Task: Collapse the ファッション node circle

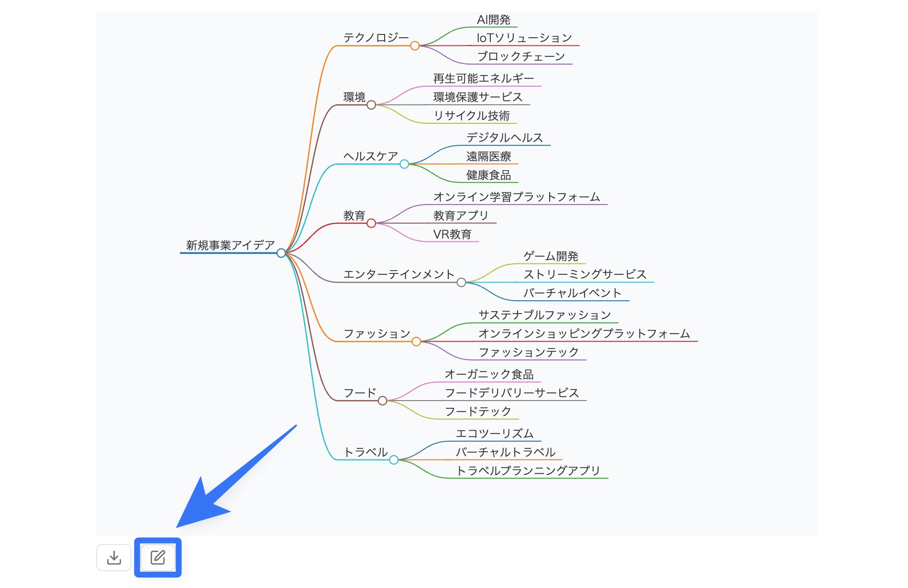Action: pyautogui.click(x=416, y=341)
